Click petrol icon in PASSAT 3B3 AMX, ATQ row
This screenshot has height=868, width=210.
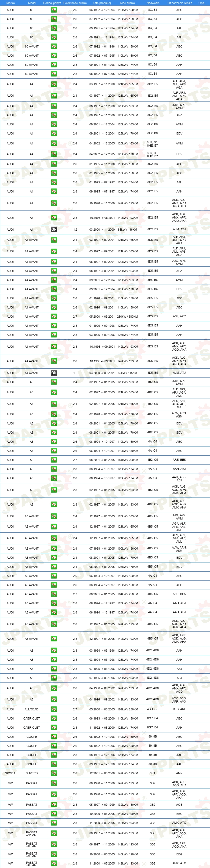point(54,823)
